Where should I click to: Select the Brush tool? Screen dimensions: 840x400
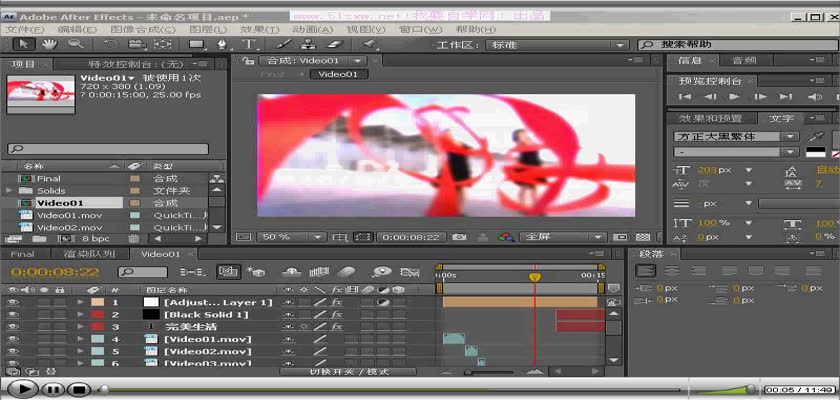[x=286, y=44]
